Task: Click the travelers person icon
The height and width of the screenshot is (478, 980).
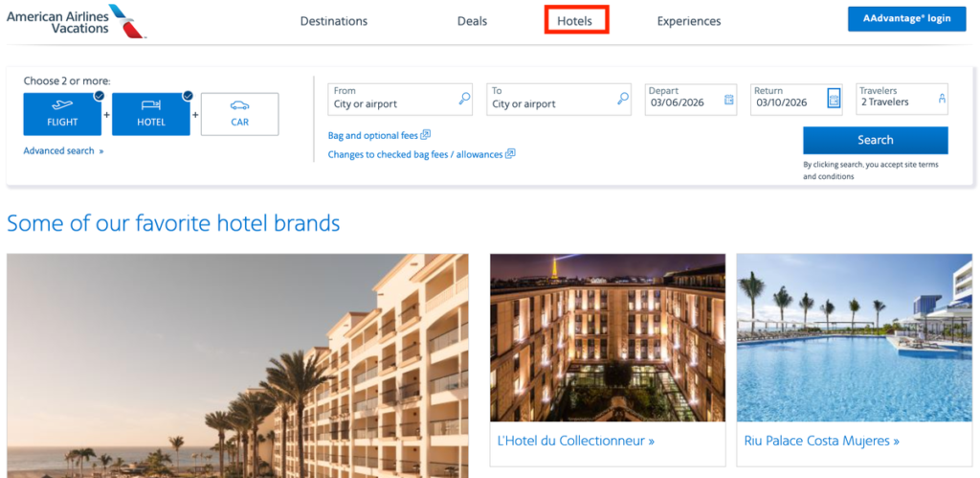Action: [942, 99]
